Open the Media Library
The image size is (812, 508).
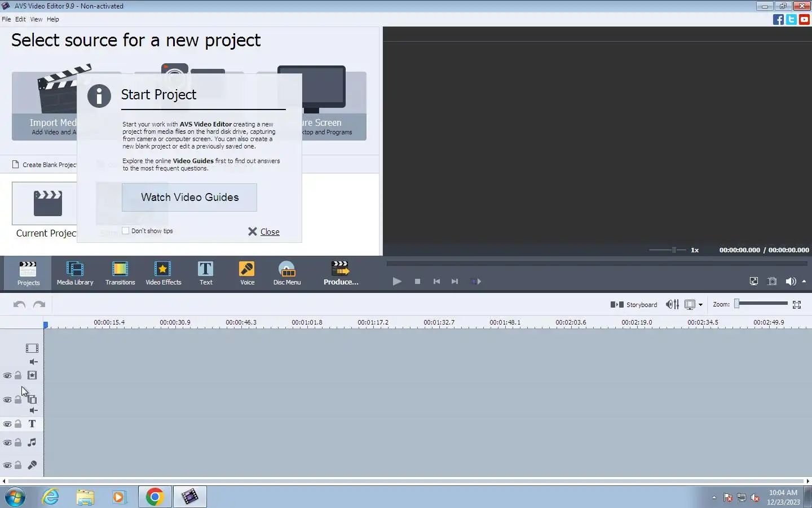tap(75, 273)
